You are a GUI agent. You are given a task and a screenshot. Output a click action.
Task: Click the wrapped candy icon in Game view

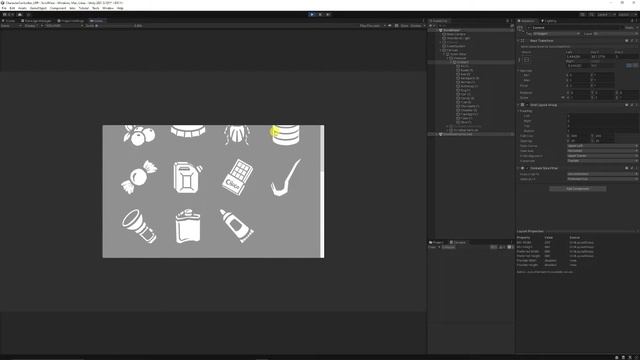pos(139,178)
